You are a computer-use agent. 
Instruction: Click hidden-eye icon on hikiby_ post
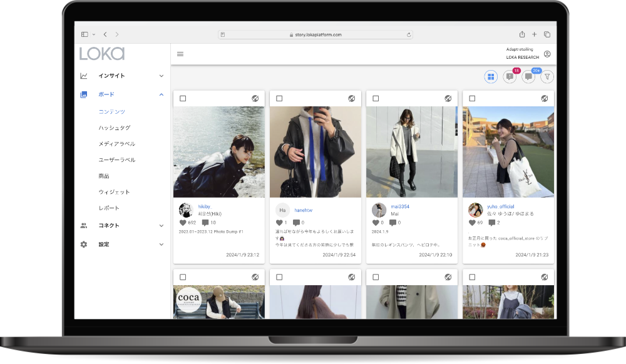(255, 99)
